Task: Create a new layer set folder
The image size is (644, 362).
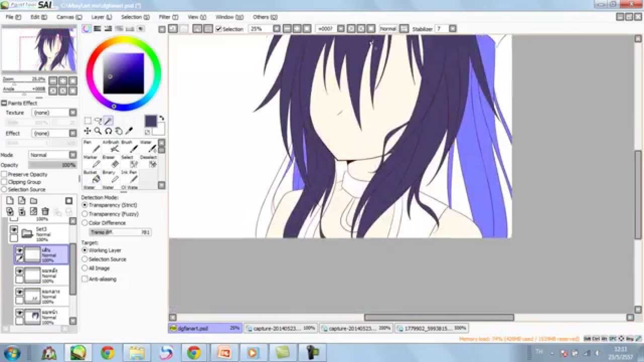Action: point(34,201)
